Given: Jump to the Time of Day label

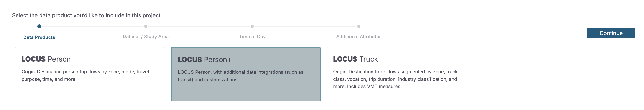Looking at the screenshot, I should click(252, 37).
